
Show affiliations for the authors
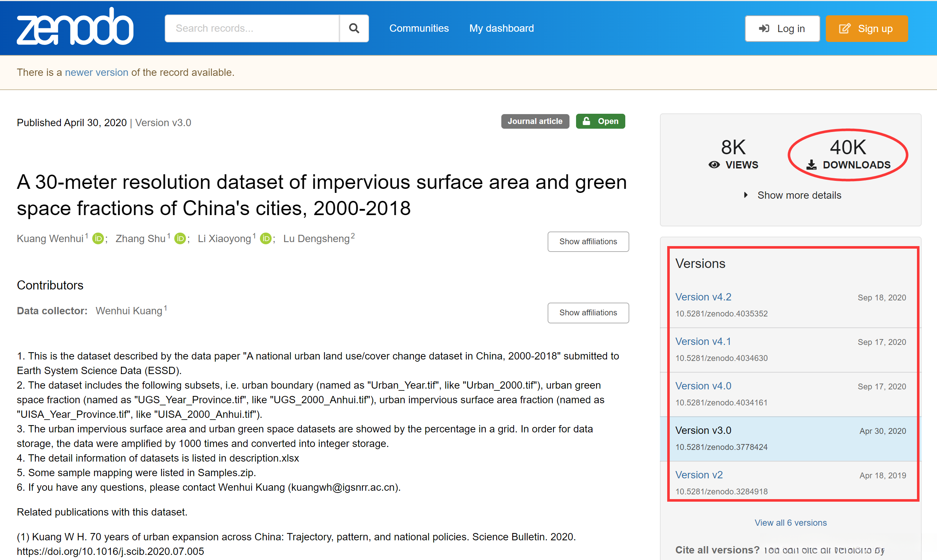coord(588,241)
